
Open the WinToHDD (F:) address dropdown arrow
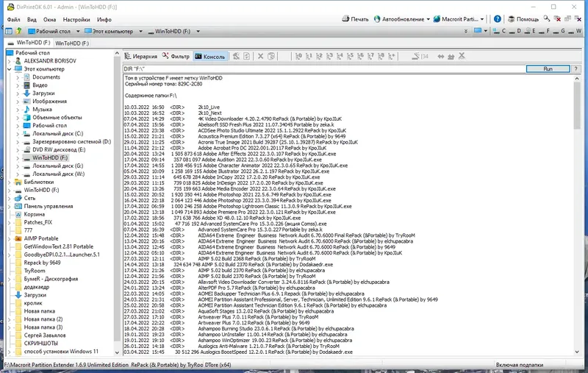[x=198, y=32]
